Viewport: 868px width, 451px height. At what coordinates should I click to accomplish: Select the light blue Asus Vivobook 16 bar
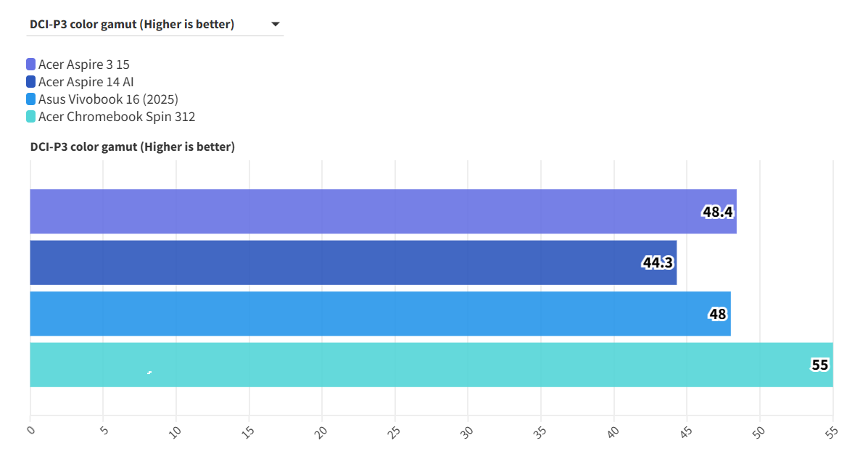(363, 314)
